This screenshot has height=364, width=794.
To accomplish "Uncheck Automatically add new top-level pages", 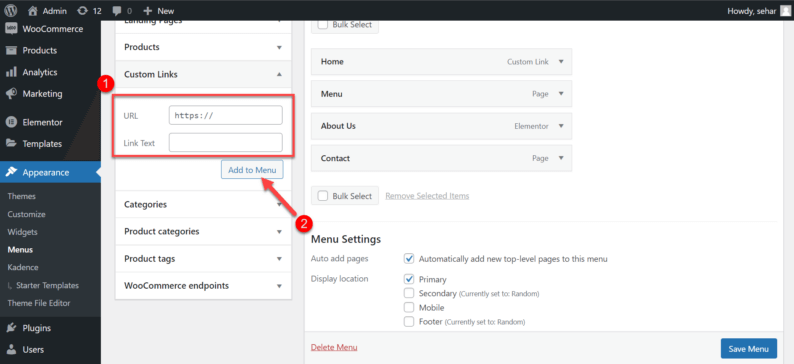I will pos(409,259).
